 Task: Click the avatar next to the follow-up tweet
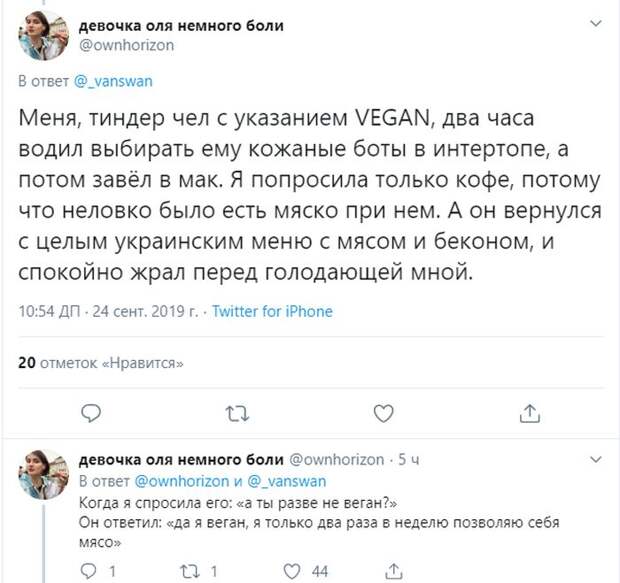[x=42, y=476]
